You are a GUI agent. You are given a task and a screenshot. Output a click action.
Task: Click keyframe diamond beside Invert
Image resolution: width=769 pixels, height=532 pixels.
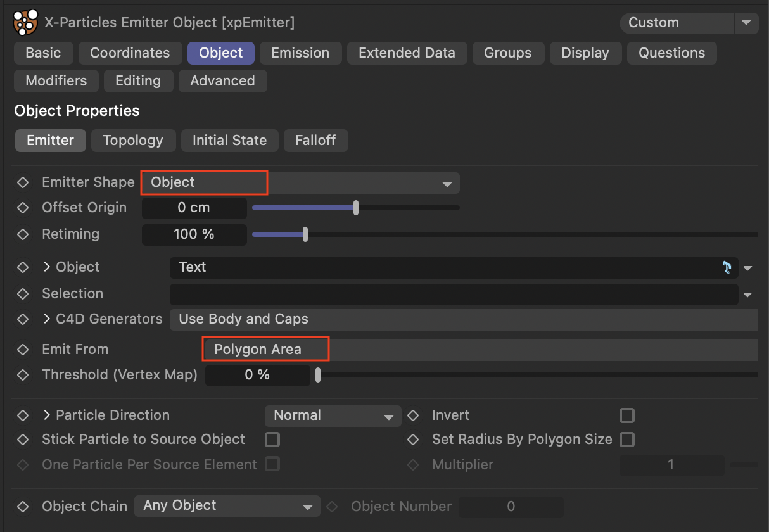413,415
